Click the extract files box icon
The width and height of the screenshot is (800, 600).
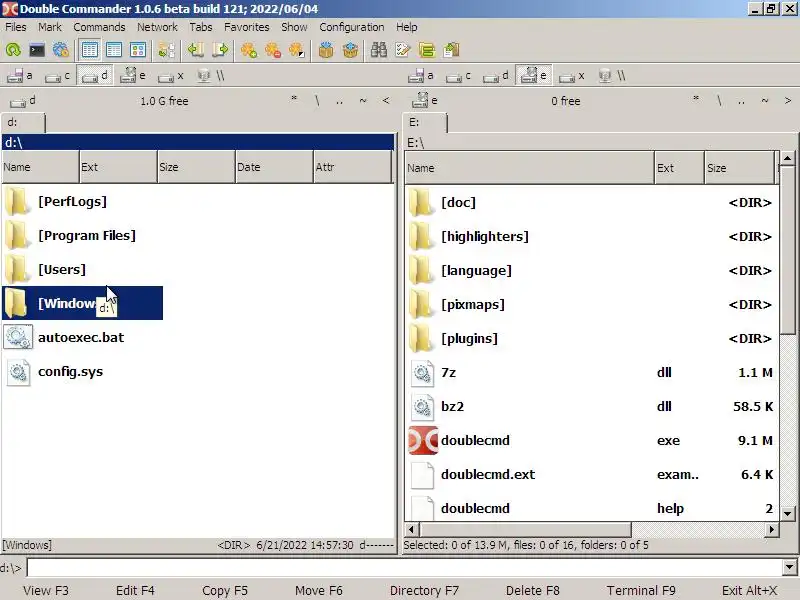pos(350,50)
